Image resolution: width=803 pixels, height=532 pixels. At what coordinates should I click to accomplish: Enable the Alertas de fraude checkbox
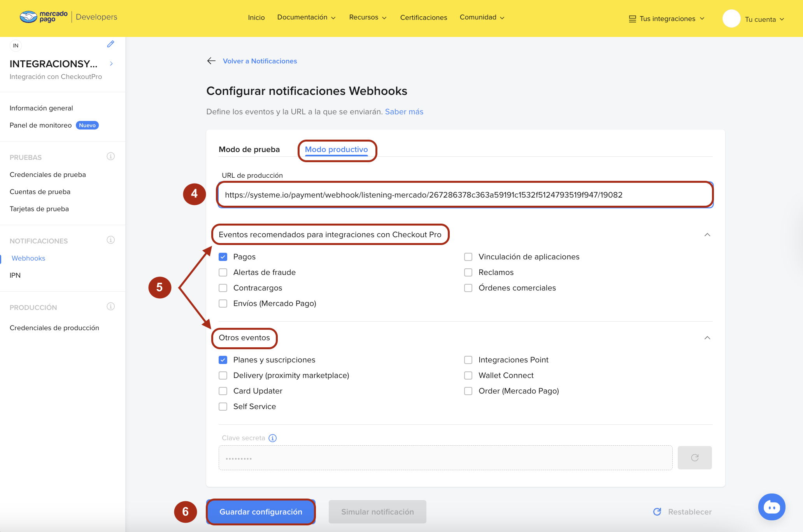click(x=223, y=273)
